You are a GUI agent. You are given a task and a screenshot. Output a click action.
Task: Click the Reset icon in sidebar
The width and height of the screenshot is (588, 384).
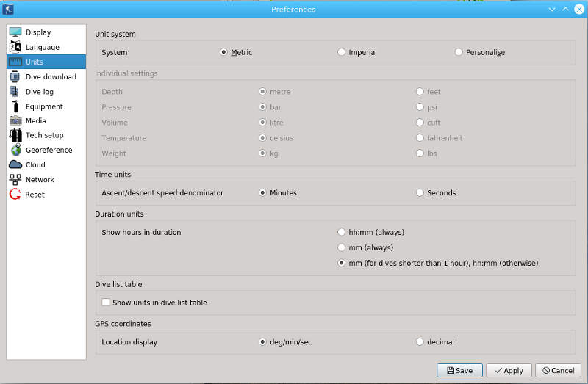[x=15, y=195]
